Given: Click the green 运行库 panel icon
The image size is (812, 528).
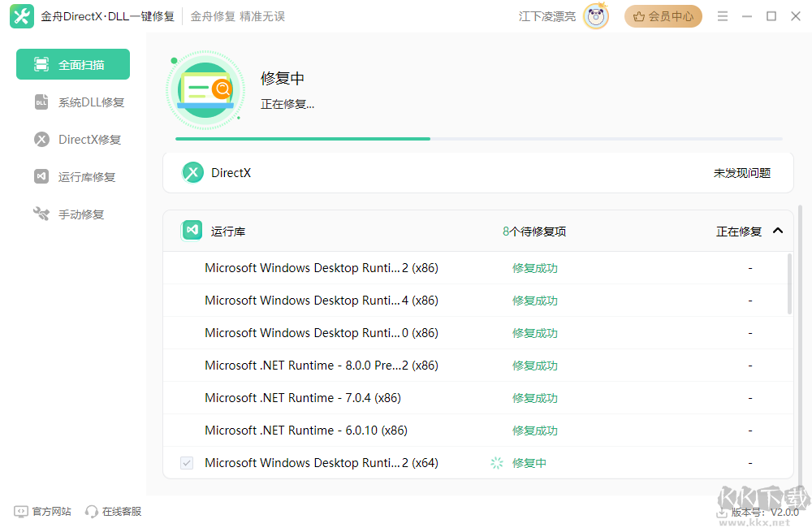Looking at the screenshot, I should click(192, 230).
